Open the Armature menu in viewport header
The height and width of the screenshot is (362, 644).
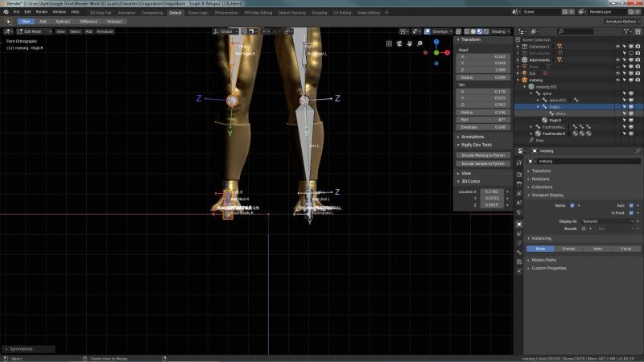point(105,31)
